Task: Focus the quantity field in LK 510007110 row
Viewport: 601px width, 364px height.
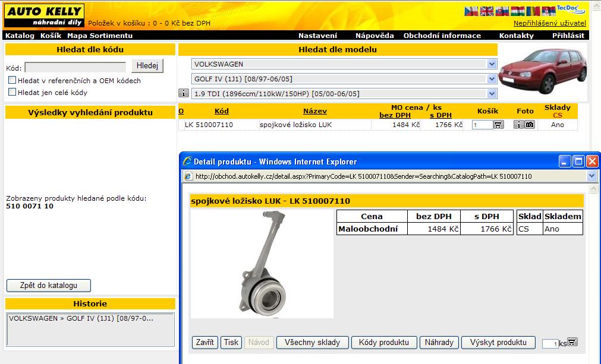Action: click(482, 125)
